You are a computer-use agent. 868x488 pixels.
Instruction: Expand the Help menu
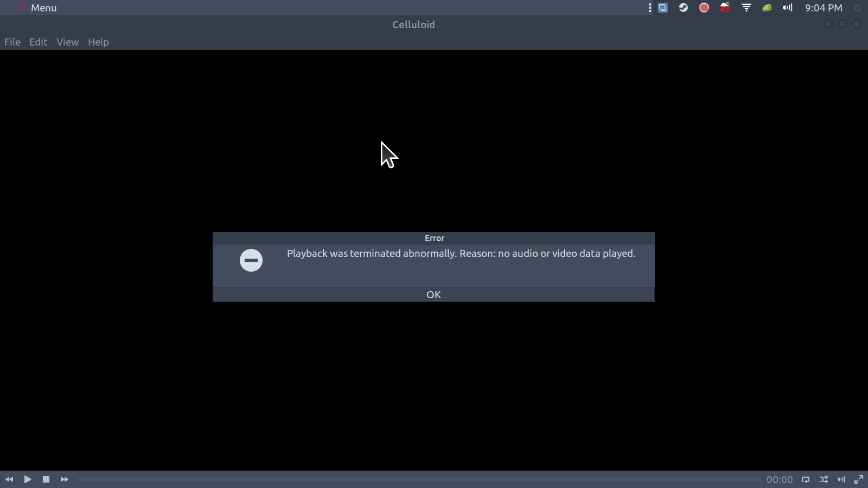98,42
